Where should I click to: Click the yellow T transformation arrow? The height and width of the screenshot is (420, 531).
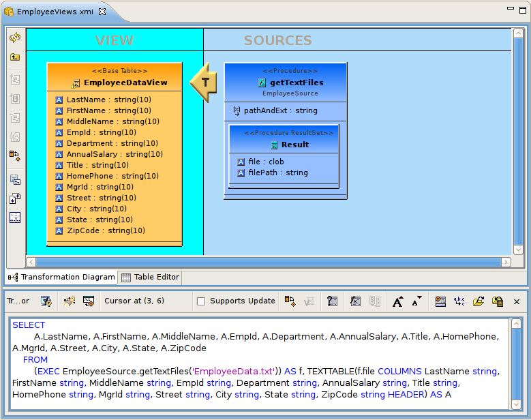coord(203,83)
